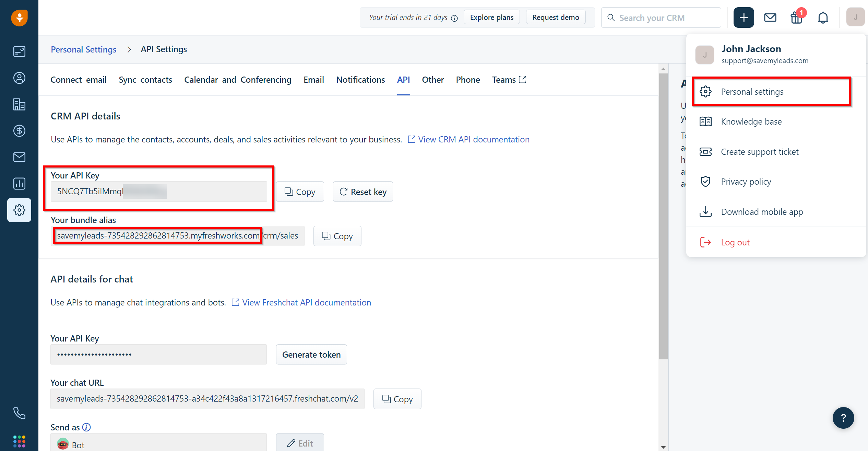The width and height of the screenshot is (868, 451).
Task: Switch to the Email tab
Action: [313, 80]
